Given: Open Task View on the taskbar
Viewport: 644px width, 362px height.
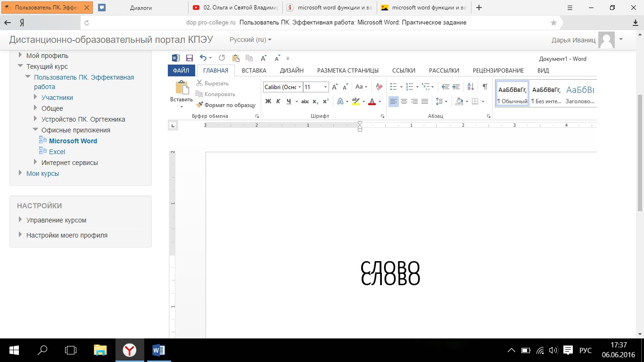Looking at the screenshot, I should (x=71, y=350).
